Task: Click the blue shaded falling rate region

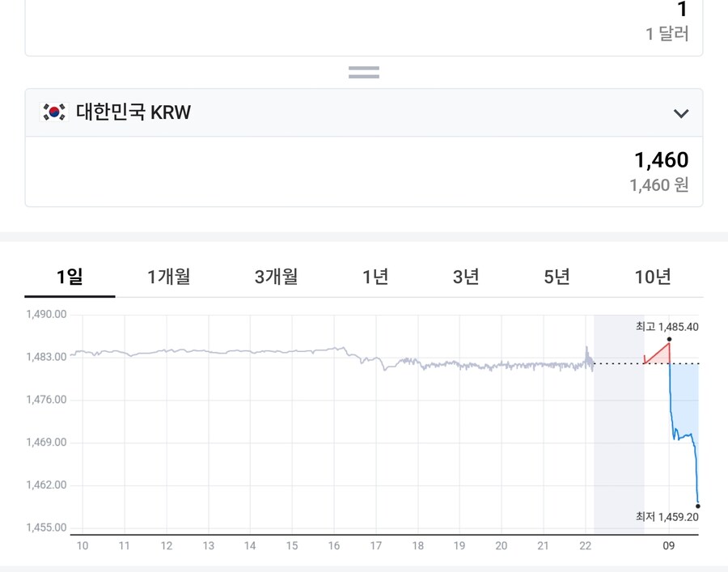Action: coord(684,396)
